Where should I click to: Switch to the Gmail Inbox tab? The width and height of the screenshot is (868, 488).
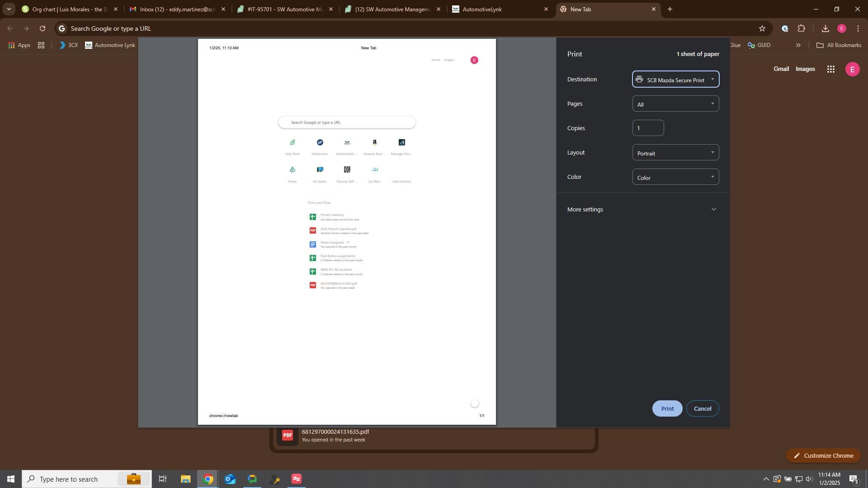click(x=176, y=9)
